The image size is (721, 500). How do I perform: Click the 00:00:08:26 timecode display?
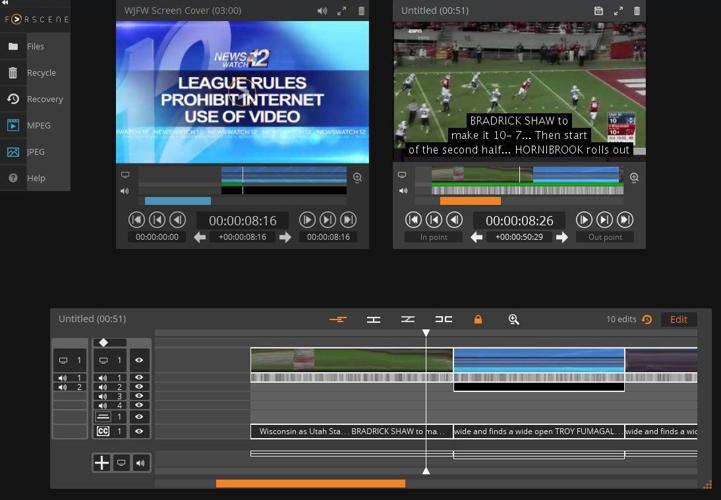point(519,220)
